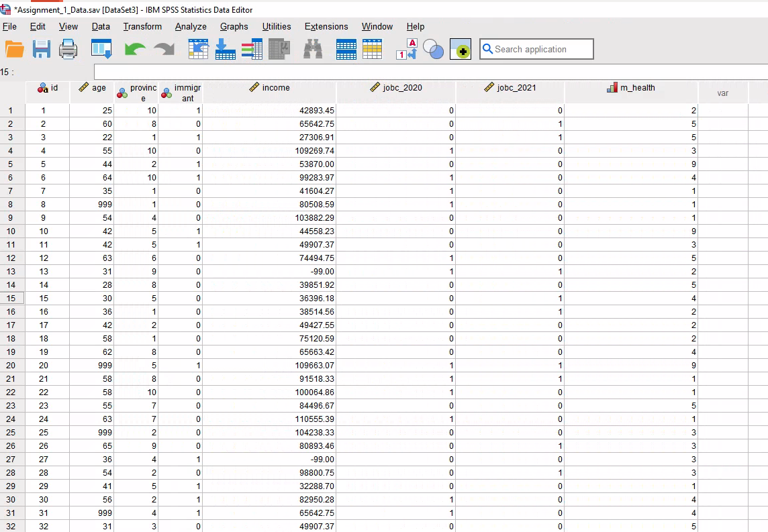Screen dimensions: 768x532
Task: Open the Analyze menu
Action: (x=191, y=27)
